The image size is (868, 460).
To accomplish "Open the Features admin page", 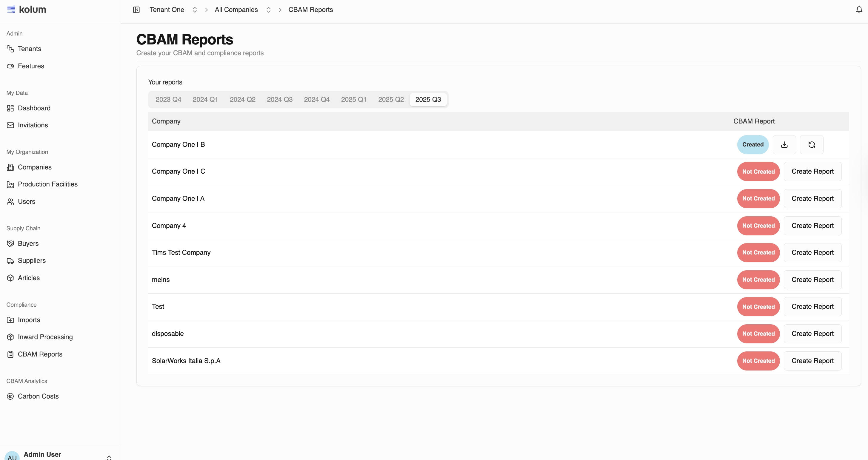I will 31,66.
